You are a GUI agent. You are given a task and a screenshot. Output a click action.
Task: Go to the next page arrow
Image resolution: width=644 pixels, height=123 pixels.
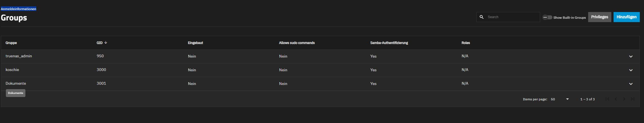624,99
